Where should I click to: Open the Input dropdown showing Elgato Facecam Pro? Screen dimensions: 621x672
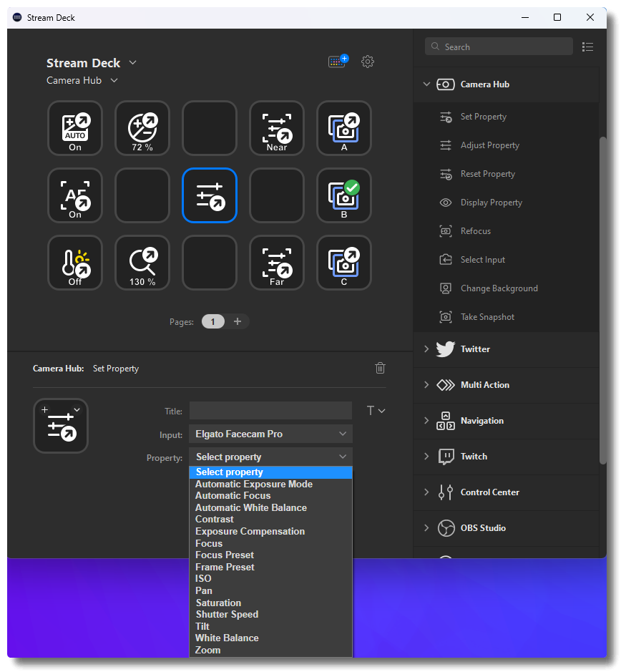coord(270,434)
